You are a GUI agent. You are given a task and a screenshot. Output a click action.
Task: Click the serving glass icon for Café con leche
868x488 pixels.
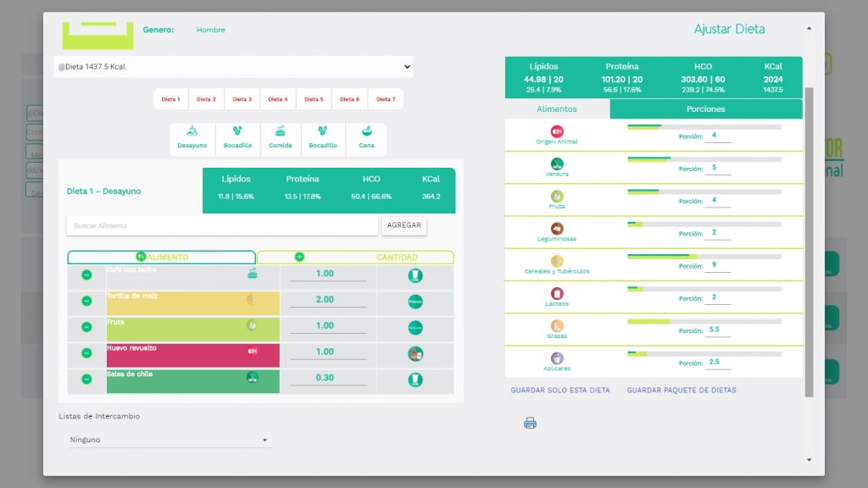pos(415,276)
